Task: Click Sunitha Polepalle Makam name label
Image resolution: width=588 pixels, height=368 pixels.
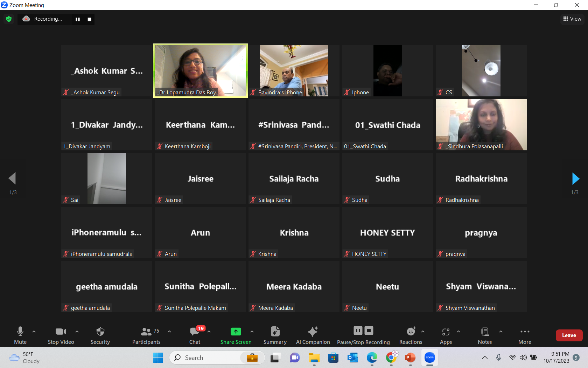Action: tap(195, 308)
